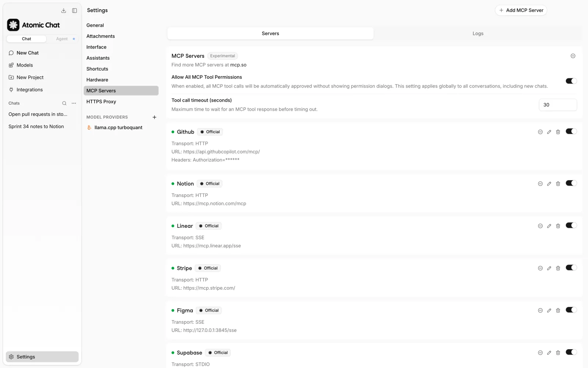Open Figma server details icon
This screenshot has height=368, width=588.
click(x=540, y=311)
